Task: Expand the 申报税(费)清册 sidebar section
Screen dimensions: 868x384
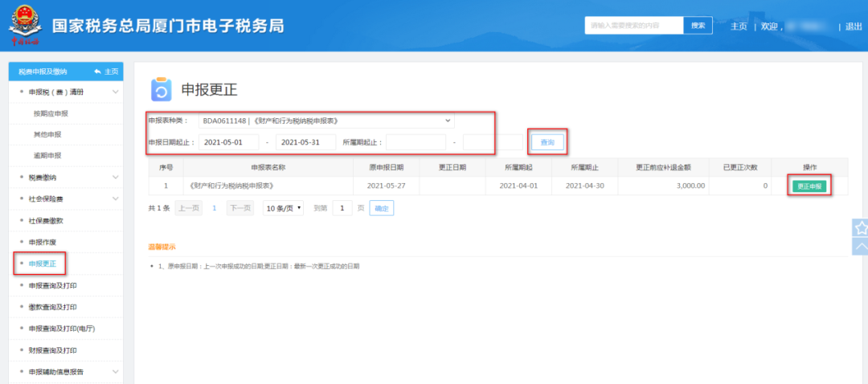Action: click(x=68, y=92)
